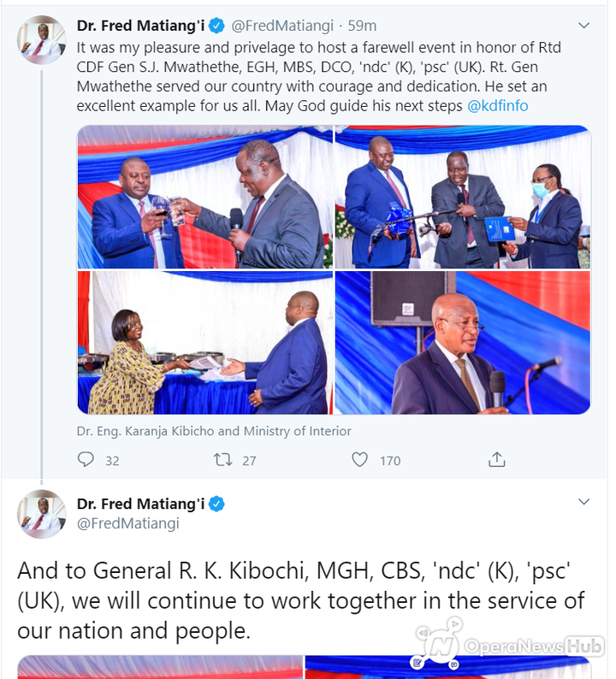Expand the second tweet's options chevron

(584, 502)
